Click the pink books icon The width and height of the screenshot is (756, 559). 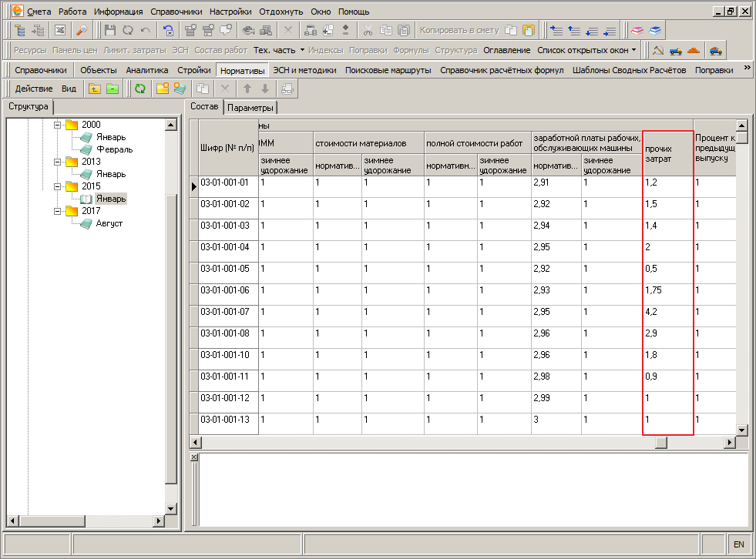(x=637, y=30)
